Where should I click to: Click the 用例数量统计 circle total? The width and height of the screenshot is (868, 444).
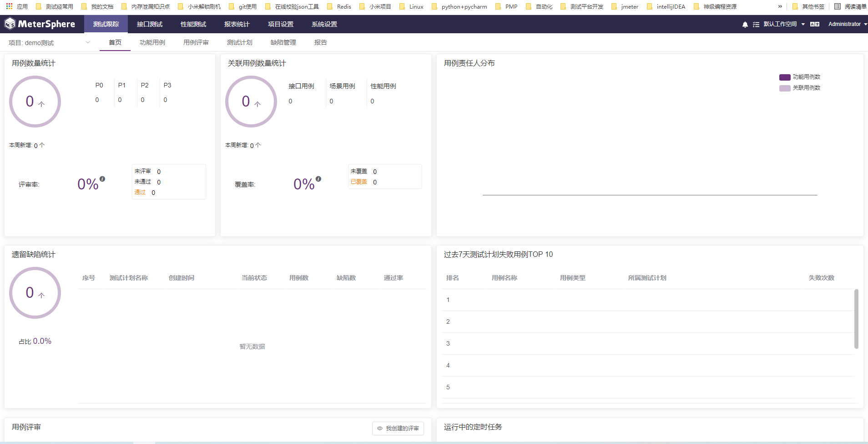[x=35, y=102]
